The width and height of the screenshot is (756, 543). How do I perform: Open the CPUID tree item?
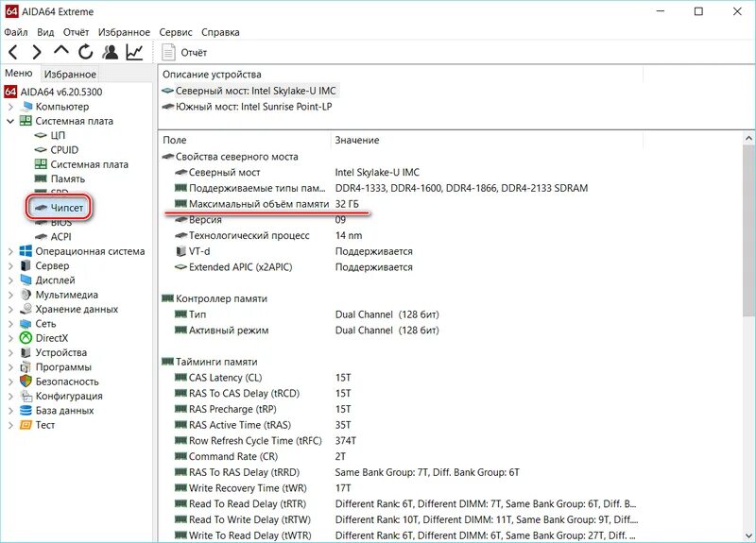[x=64, y=150]
